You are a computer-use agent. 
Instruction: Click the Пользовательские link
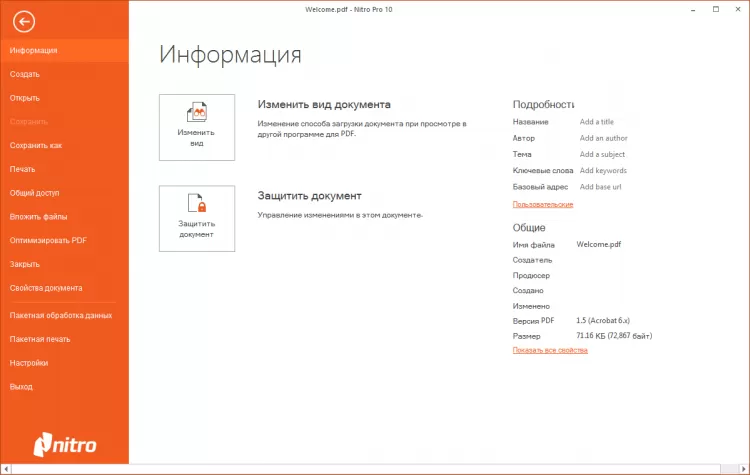(543, 204)
